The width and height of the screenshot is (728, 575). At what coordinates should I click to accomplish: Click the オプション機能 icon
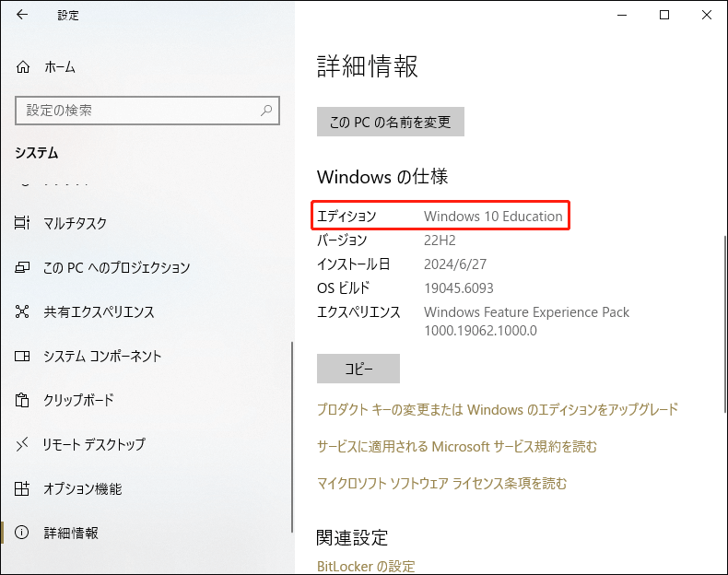[x=22, y=488]
